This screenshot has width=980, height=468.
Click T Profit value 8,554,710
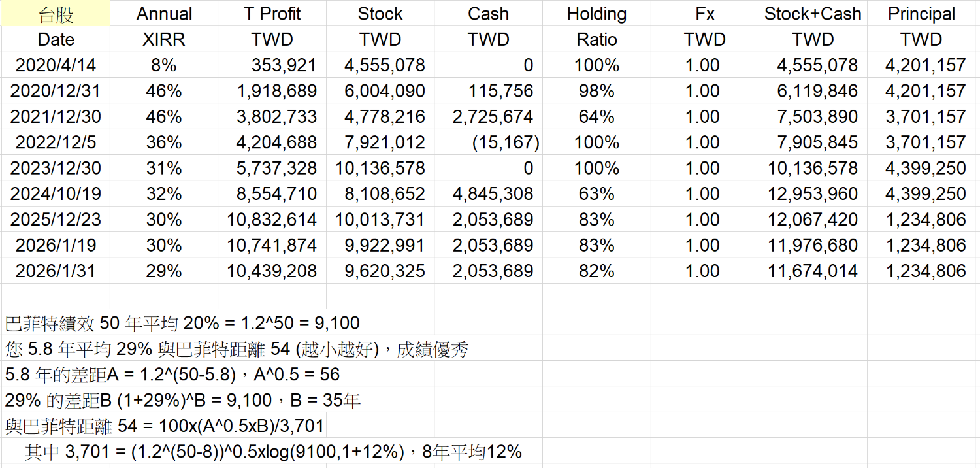(x=272, y=194)
